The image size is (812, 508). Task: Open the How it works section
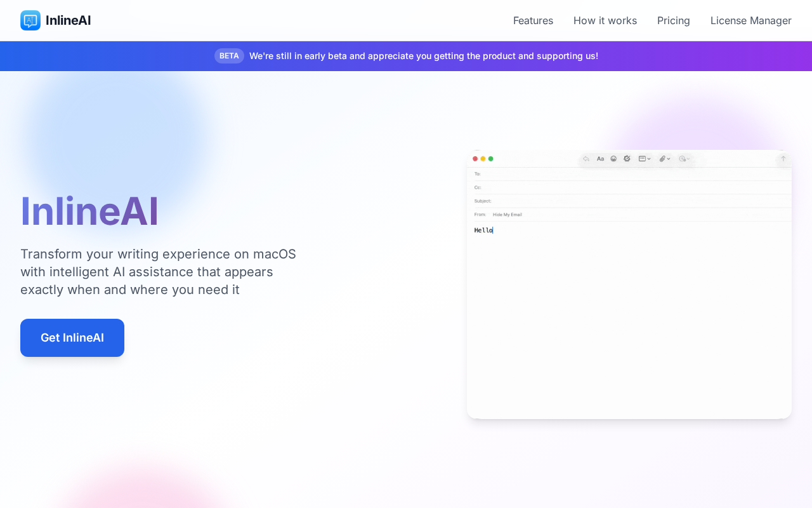[605, 20]
